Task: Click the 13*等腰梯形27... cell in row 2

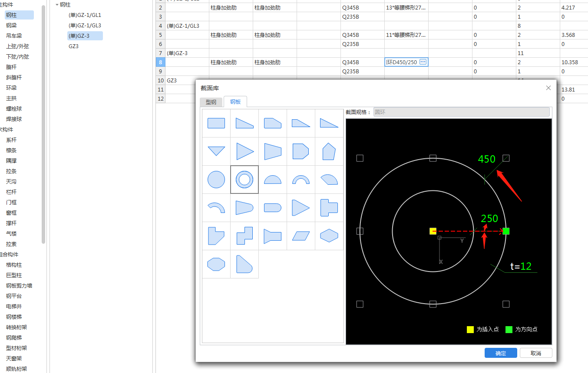Action: 406,8
